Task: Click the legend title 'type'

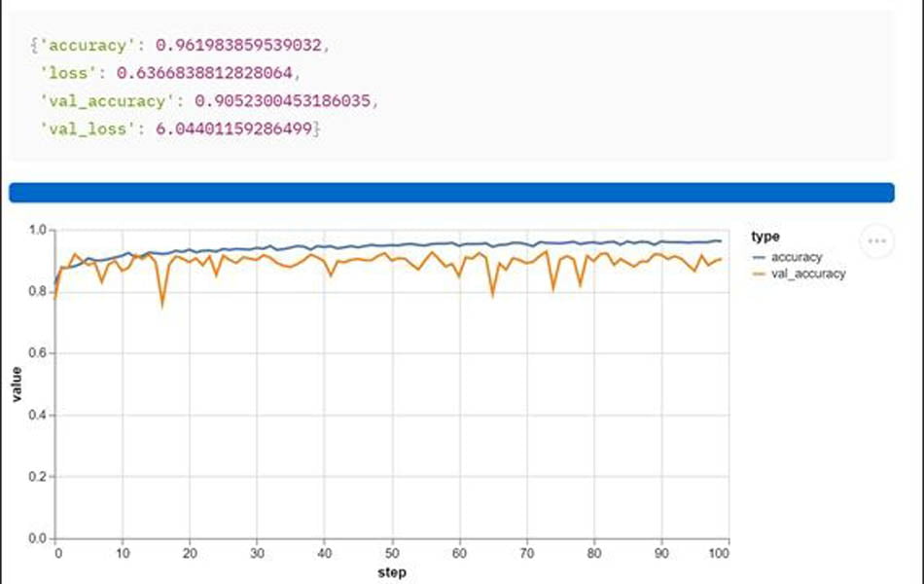Action: coord(765,237)
